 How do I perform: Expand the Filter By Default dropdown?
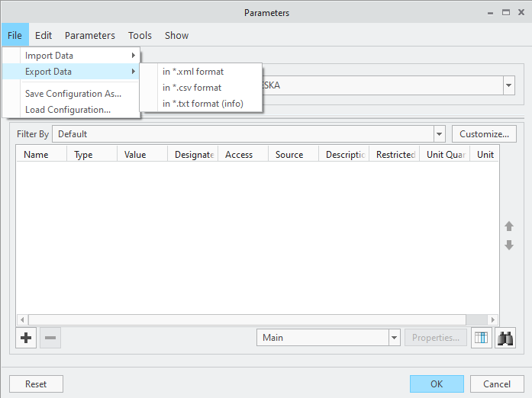439,134
